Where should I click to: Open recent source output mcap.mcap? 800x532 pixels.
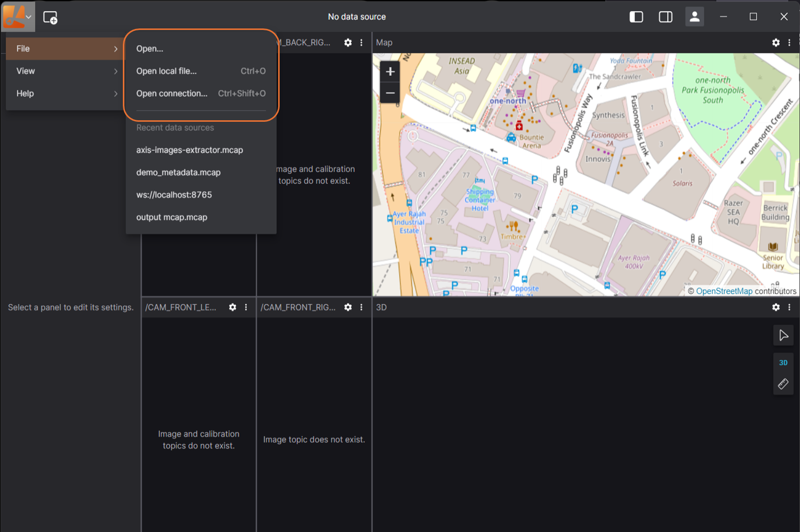[201, 217]
